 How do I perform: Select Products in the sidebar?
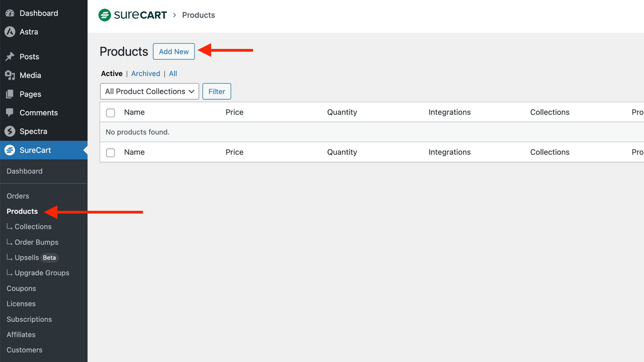coord(22,211)
